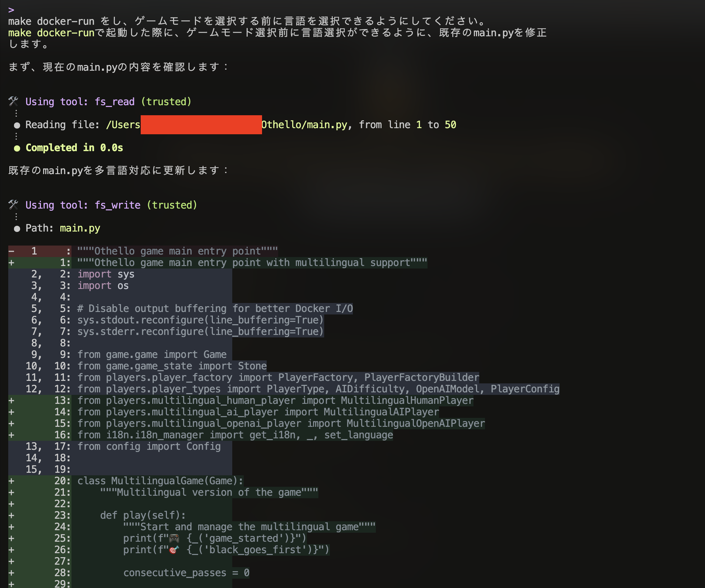Click the fs_write tool hammer icon
Viewport: 705px width, 588px height.
[x=13, y=205]
